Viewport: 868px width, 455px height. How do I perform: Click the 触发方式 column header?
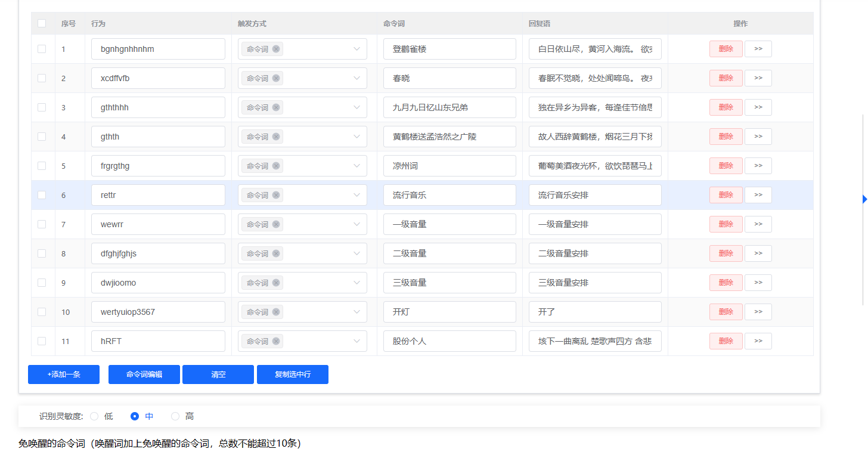point(252,24)
